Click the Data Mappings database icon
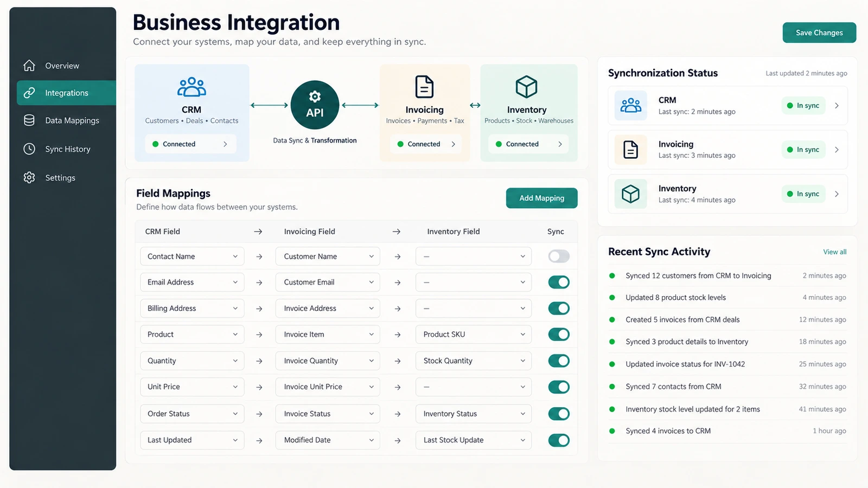 tap(29, 120)
